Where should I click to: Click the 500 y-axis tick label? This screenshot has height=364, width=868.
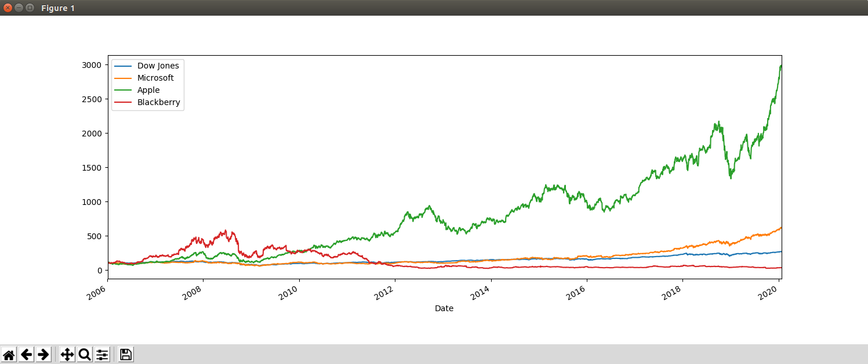coord(95,236)
